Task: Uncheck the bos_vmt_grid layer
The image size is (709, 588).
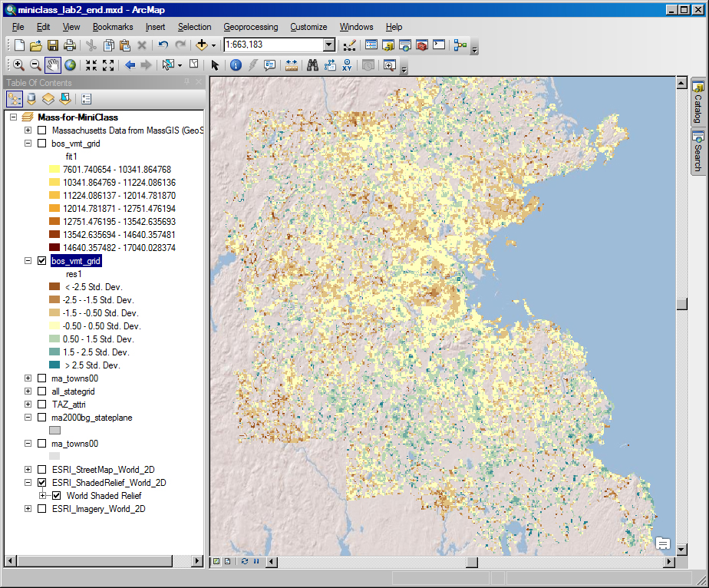Action: (x=43, y=260)
